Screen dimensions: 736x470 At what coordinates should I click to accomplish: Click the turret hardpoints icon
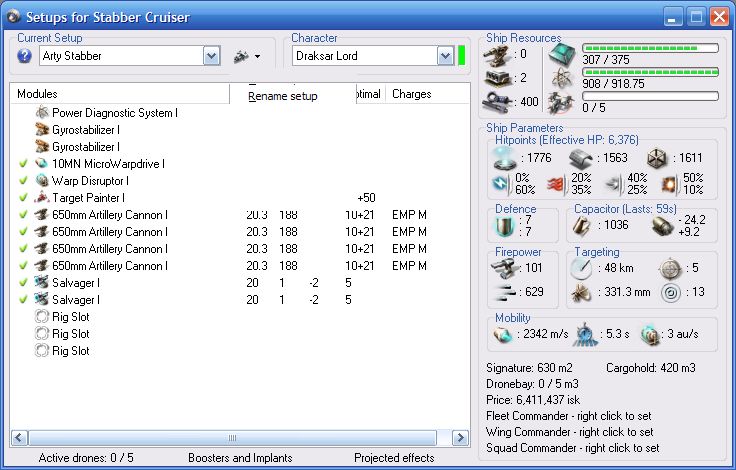[x=498, y=55]
